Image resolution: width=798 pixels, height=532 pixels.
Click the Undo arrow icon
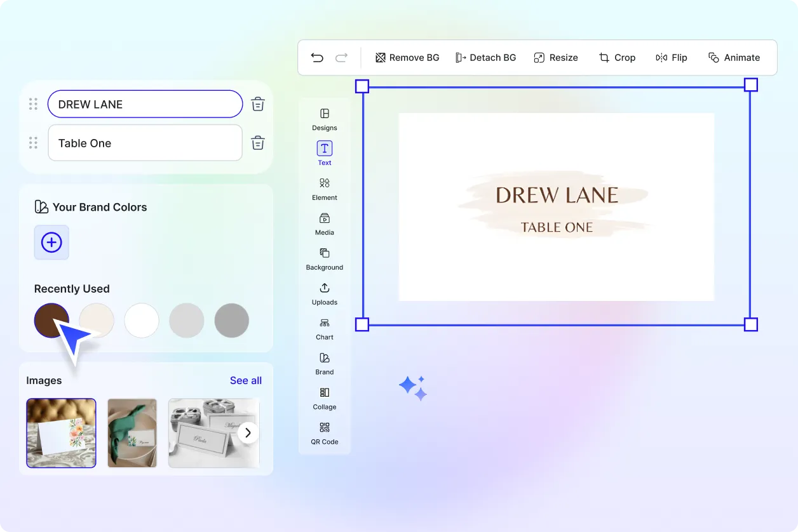317,58
